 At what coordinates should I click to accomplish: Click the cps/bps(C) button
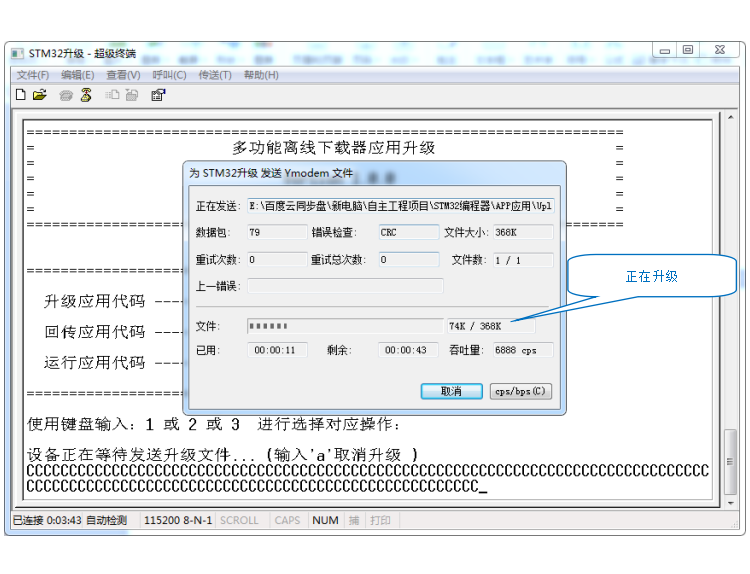521,391
